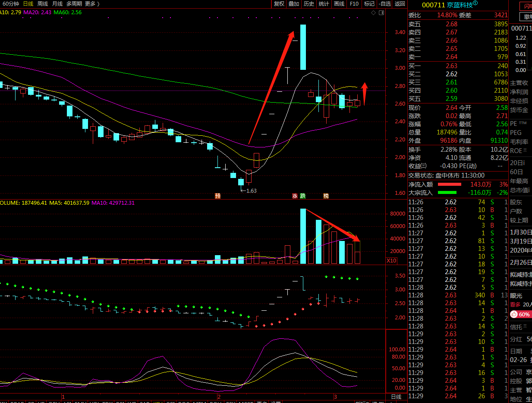This screenshot has width=532, height=403.
Task: Open the 多周期 multi-period tab
Action: [x=74, y=4]
